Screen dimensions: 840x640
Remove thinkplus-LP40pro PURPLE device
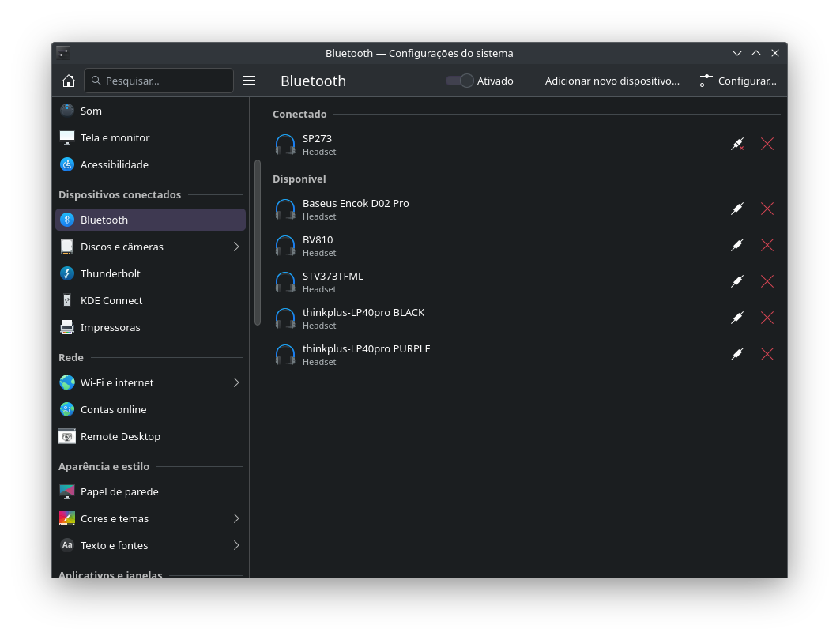pos(767,354)
